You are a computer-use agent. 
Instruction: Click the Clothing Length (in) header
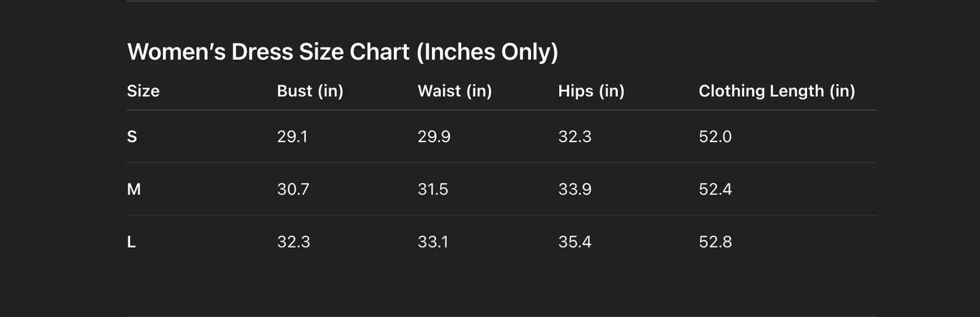[777, 91]
